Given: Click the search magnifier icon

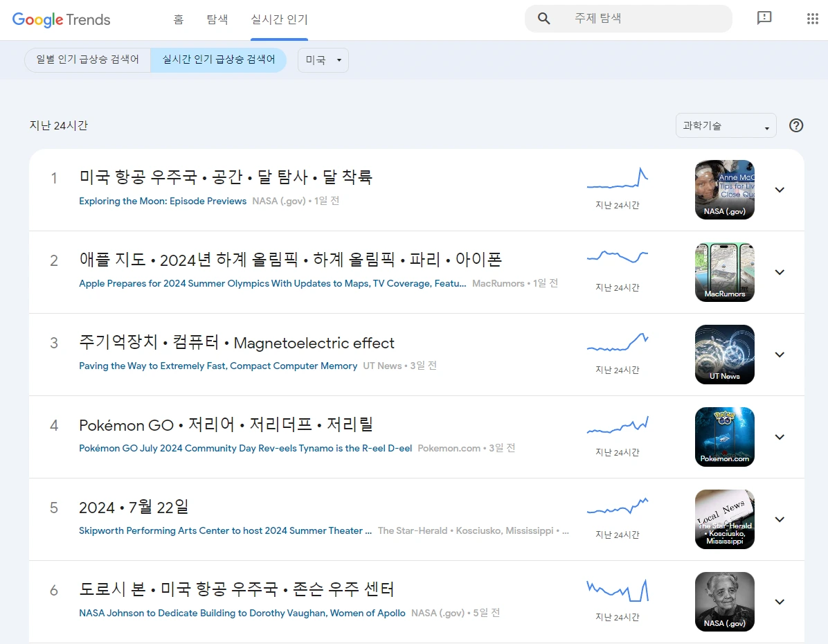Looking at the screenshot, I should click(543, 19).
